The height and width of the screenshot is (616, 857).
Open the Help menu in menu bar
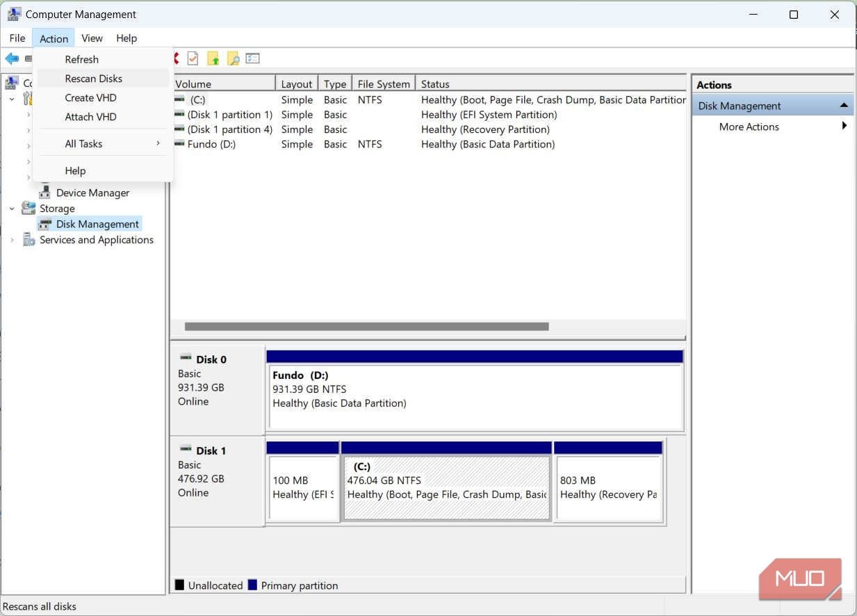pyautogui.click(x=126, y=38)
